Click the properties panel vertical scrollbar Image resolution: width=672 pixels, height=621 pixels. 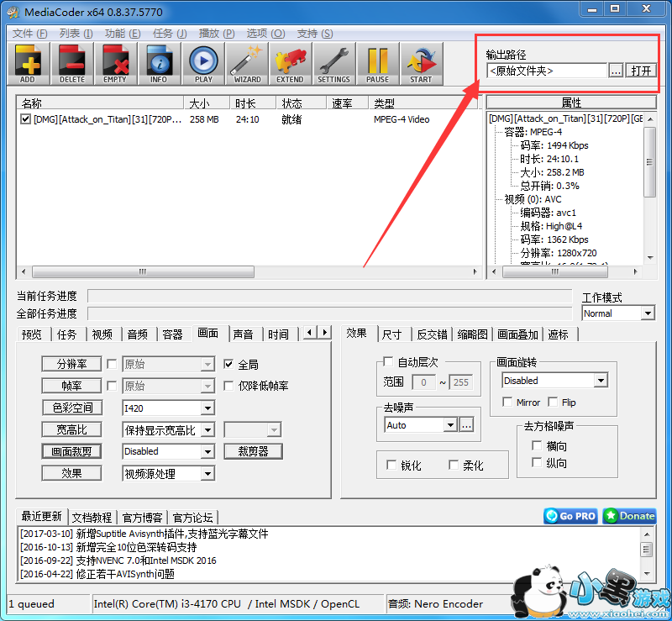650,188
